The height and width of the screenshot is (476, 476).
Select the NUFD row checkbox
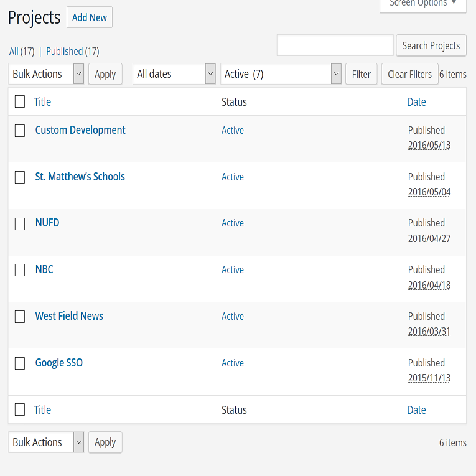pyautogui.click(x=20, y=224)
